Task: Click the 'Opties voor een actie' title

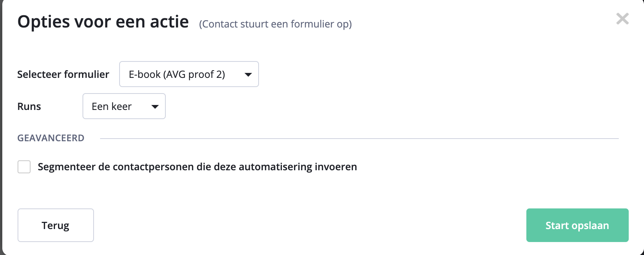Action: coord(103,22)
